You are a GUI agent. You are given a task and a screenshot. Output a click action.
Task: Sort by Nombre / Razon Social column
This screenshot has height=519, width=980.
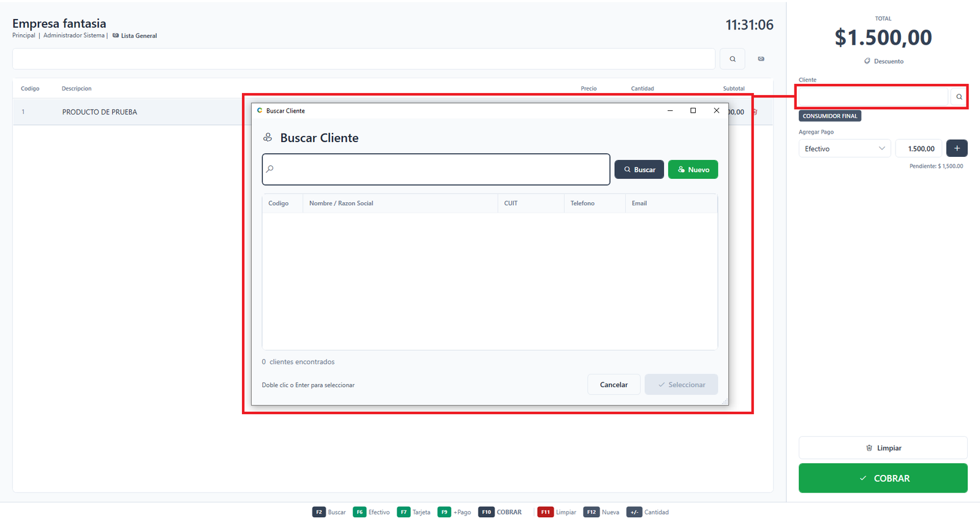point(341,203)
